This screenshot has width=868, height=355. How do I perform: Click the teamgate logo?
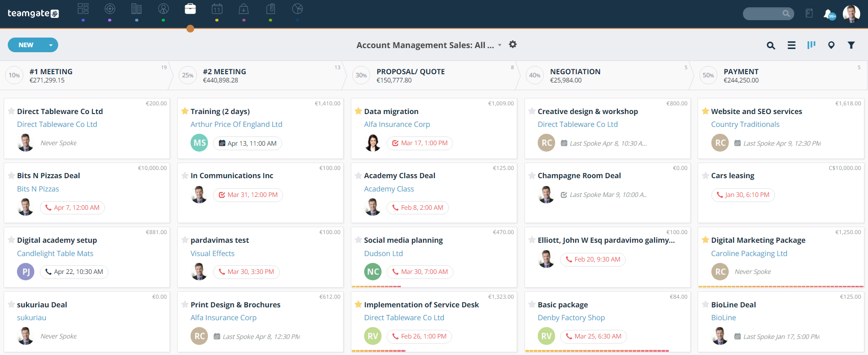tap(33, 13)
